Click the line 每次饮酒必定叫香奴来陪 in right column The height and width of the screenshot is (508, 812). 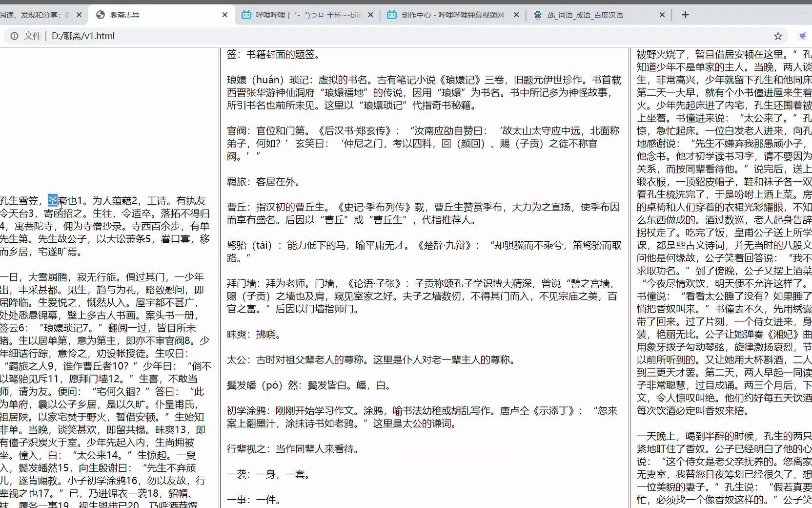[x=693, y=411]
